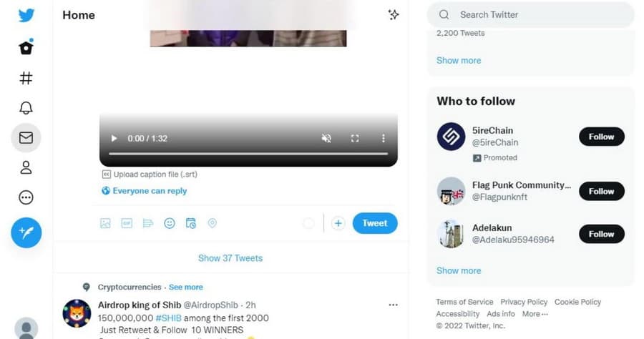The height and width of the screenshot is (339, 644).
Task: Toggle fullscreen on the video player
Action: tap(355, 138)
